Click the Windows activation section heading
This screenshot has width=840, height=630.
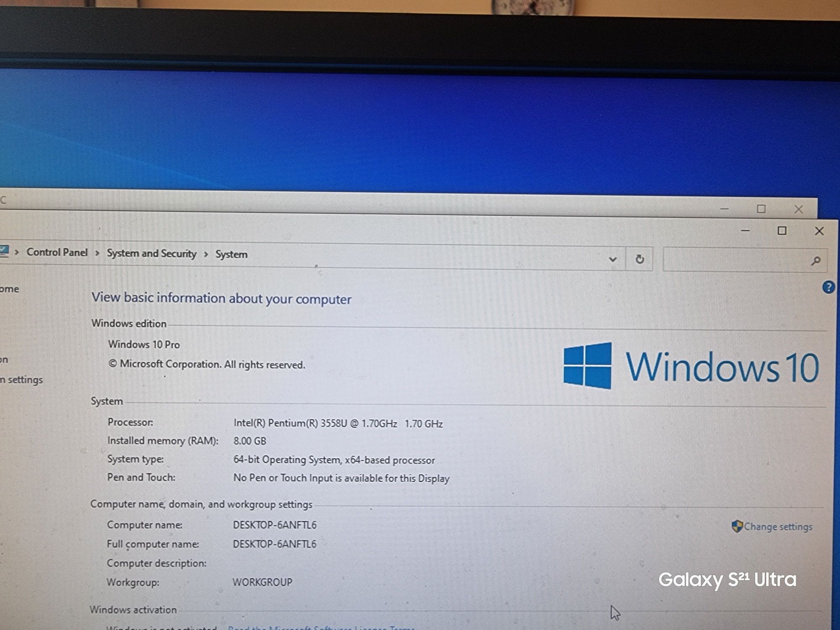pos(133,609)
